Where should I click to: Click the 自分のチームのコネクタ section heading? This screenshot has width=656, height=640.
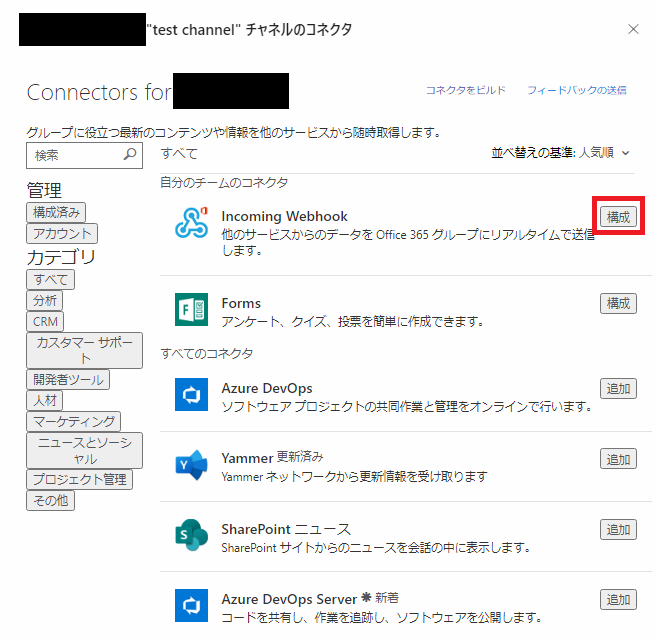point(224,183)
